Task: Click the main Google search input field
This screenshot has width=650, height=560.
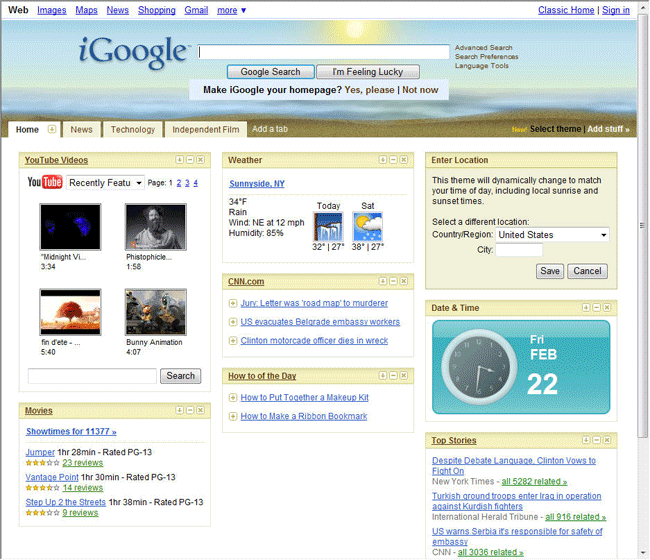Action: pyautogui.click(x=323, y=52)
